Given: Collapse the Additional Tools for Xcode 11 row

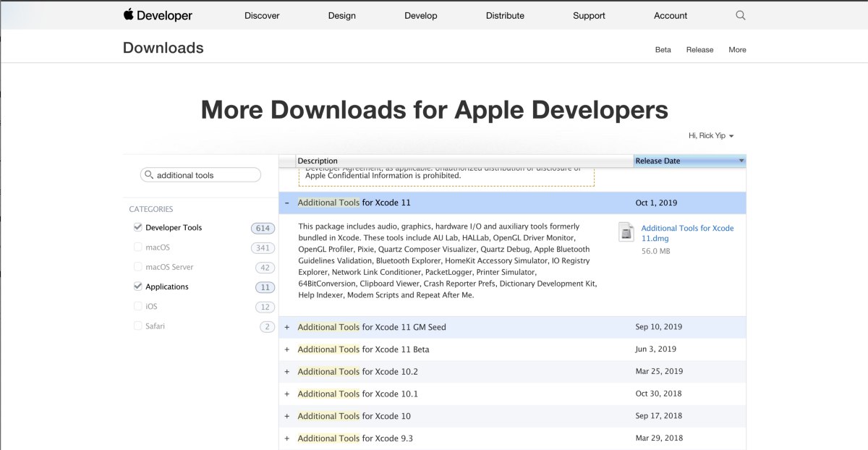Looking at the screenshot, I should (x=287, y=203).
